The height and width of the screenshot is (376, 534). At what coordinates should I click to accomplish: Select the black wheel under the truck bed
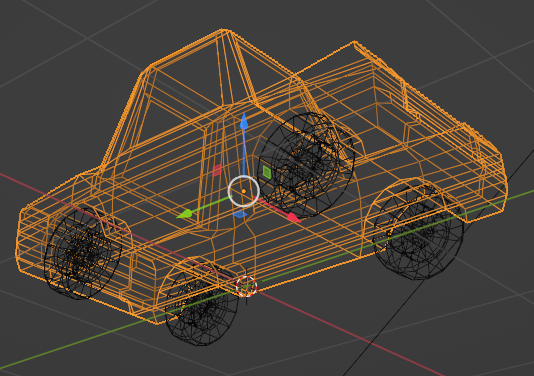(x=419, y=233)
